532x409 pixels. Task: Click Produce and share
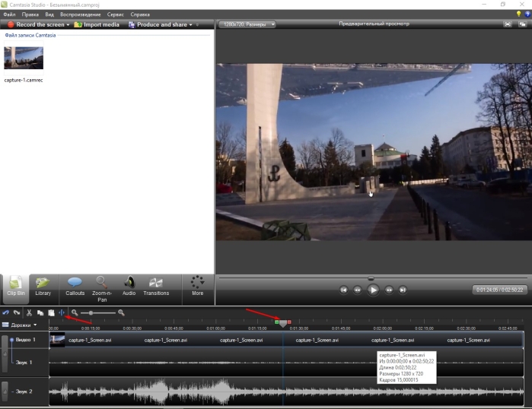tap(158, 24)
